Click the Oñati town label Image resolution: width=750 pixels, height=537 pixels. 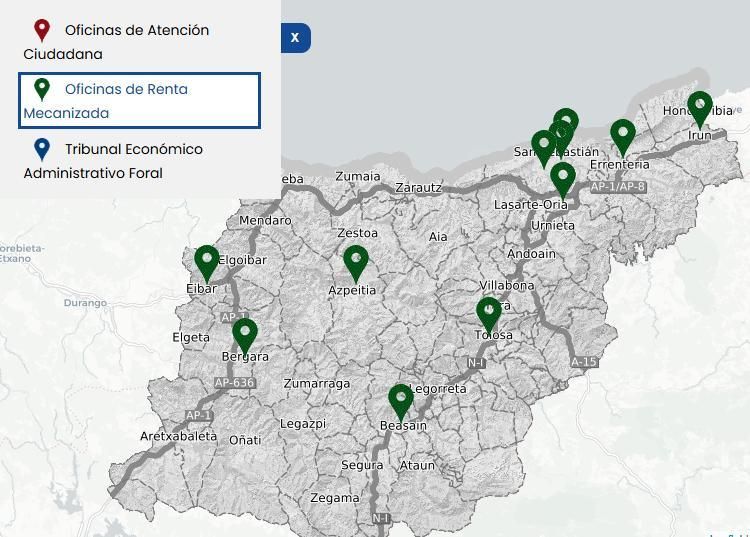click(x=245, y=440)
